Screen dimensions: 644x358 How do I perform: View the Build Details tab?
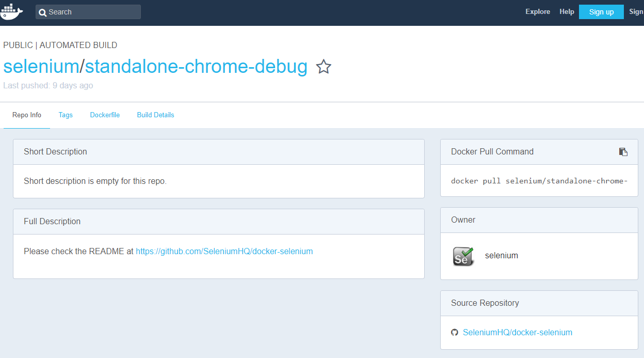pyautogui.click(x=155, y=115)
